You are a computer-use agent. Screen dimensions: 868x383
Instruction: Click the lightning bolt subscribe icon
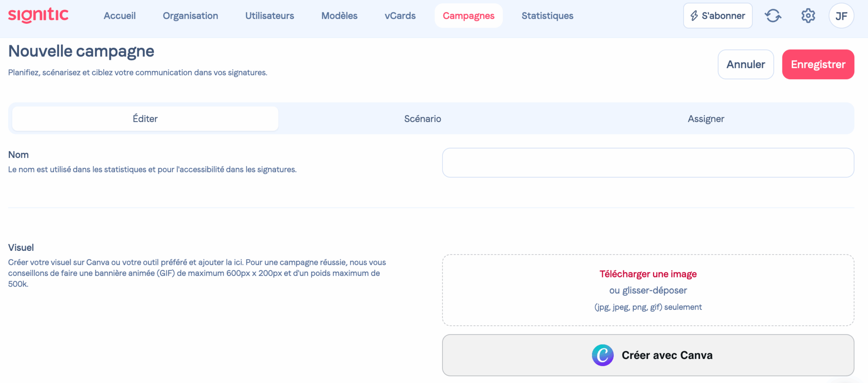[x=694, y=16]
